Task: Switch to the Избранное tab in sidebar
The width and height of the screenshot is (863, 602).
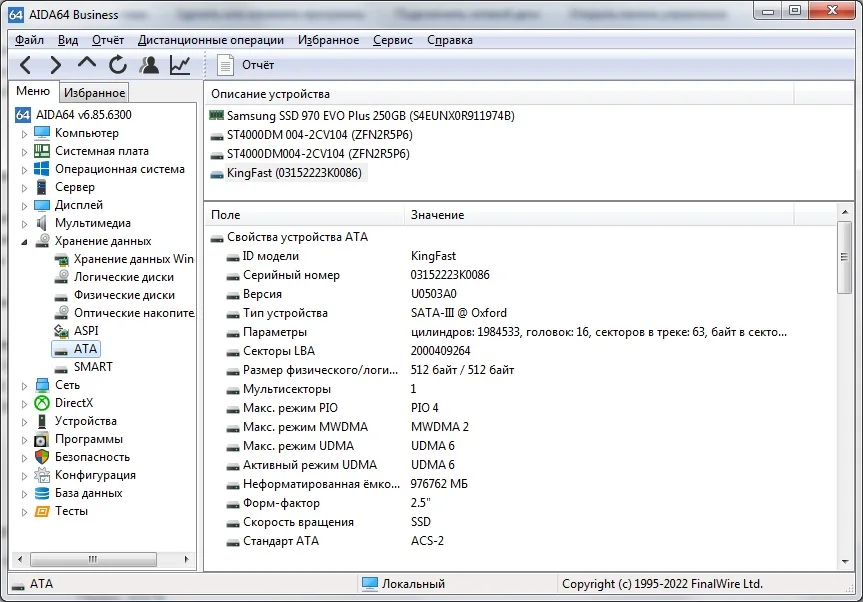Action: point(94,92)
